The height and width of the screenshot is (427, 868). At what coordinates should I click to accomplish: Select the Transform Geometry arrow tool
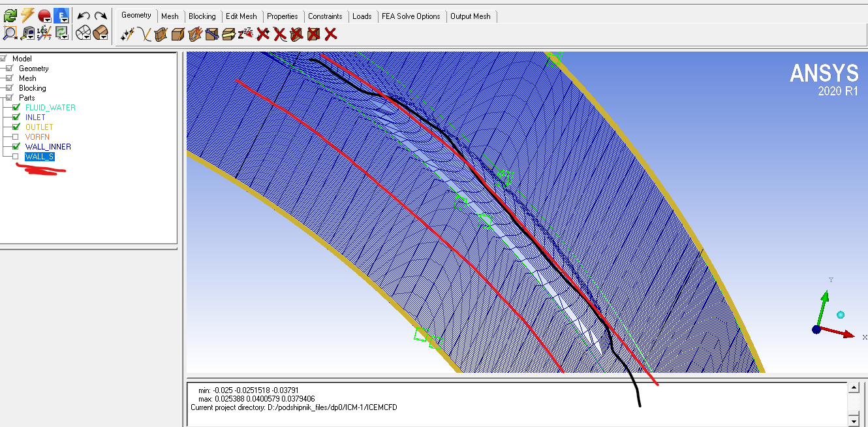pos(229,33)
